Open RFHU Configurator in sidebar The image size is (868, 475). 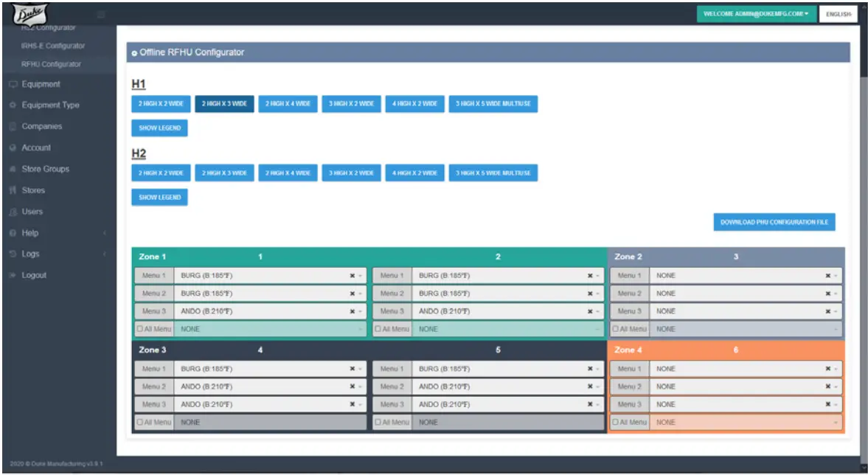pos(51,64)
